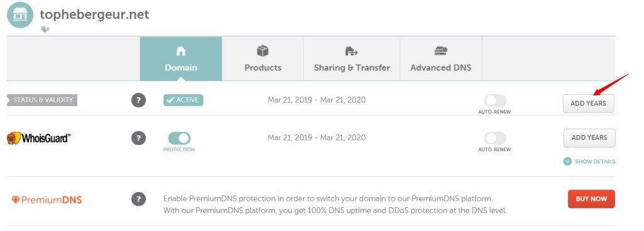Click help icon for Status & Validity
644x231 pixels.
point(138,100)
